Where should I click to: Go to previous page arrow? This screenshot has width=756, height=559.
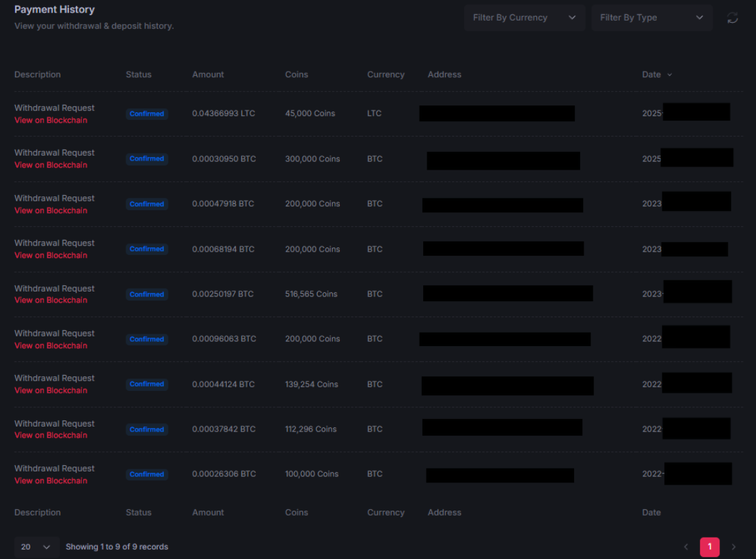(x=686, y=547)
